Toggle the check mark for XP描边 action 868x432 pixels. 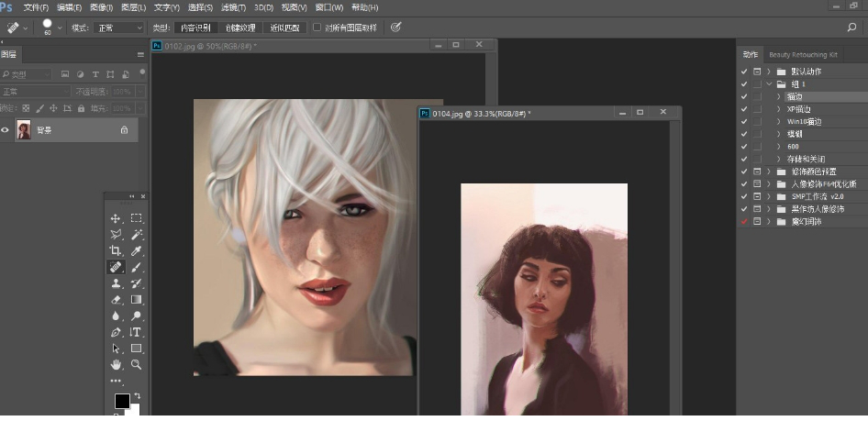pos(744,109)
